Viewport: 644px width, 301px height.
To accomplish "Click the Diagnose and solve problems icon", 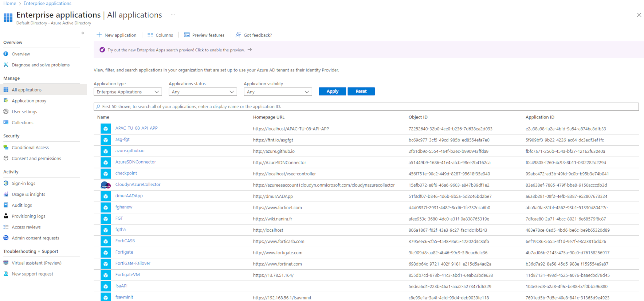I will (6, 65).
